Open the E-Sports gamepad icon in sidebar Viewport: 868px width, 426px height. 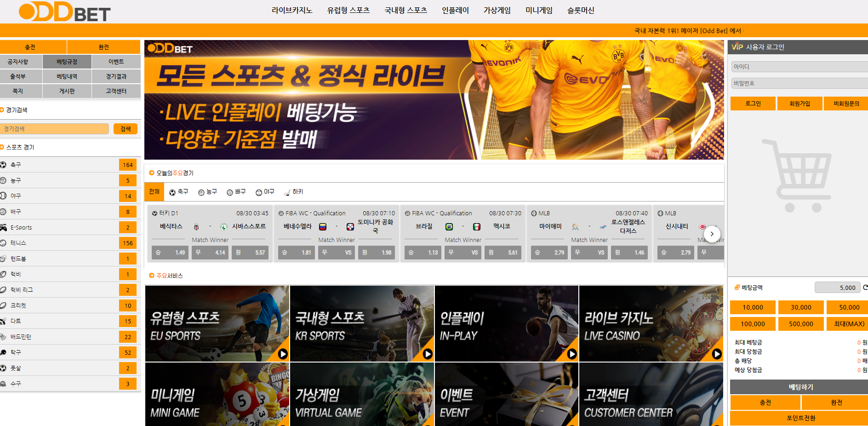(3, 227)
